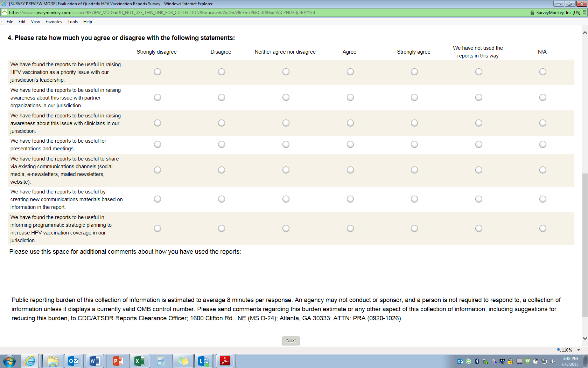
Task: Click the Bluetooth system tray icon
Action: pos(477,361)
